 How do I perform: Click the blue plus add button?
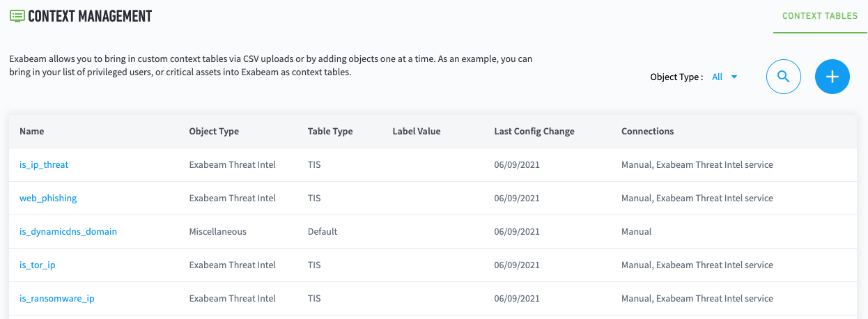[832, 77]
